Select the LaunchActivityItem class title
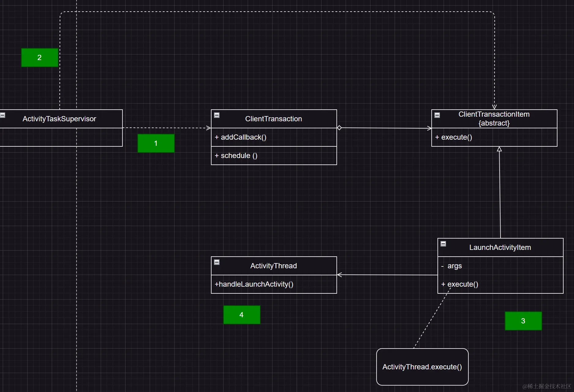This screenshot has height=392, width=574. click(500, 247)
